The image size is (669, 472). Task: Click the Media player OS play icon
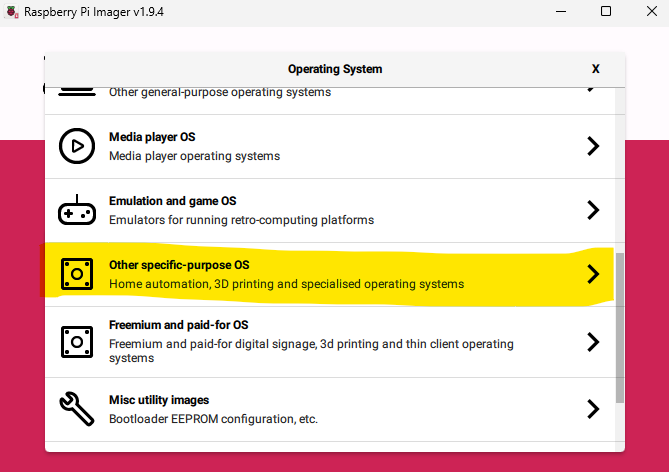click(x=76, y=146)
